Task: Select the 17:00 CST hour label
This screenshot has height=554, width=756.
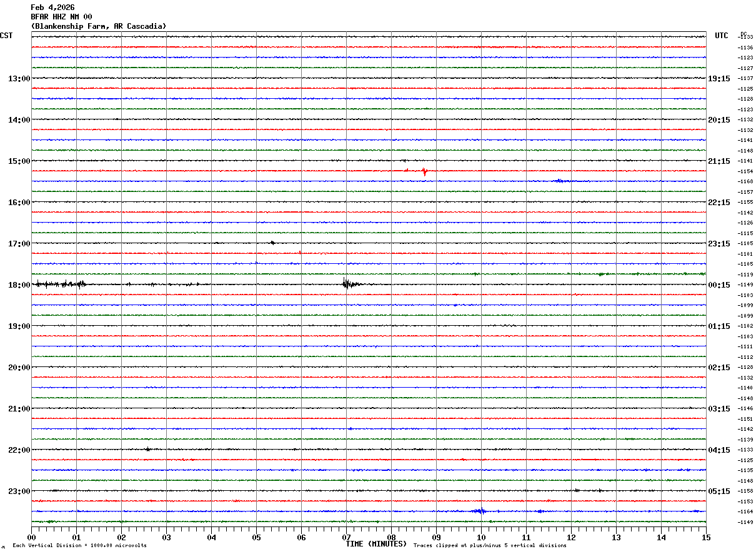Action: [x=19, y=243]
